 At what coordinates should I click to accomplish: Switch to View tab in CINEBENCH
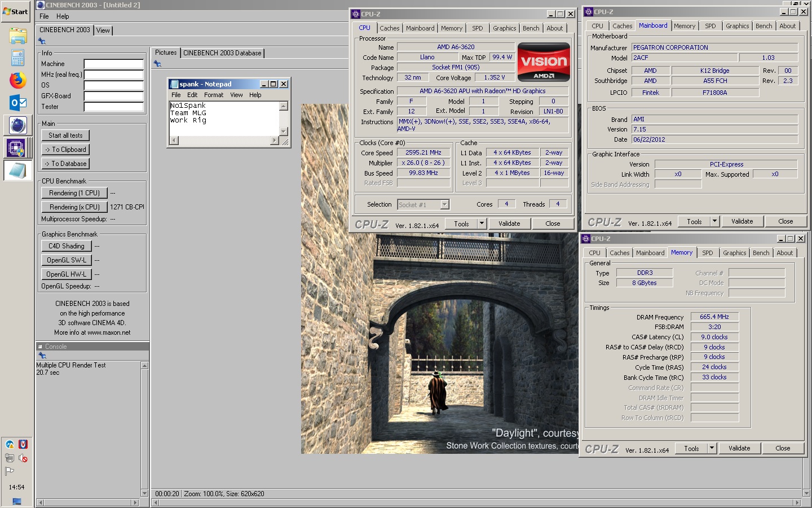click(103, 30)
